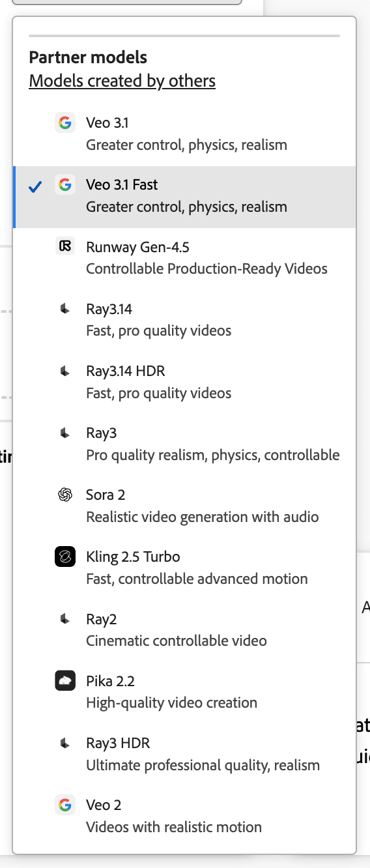
Task: Pick the Ray3.14 model entry
Action: point(184,321)
